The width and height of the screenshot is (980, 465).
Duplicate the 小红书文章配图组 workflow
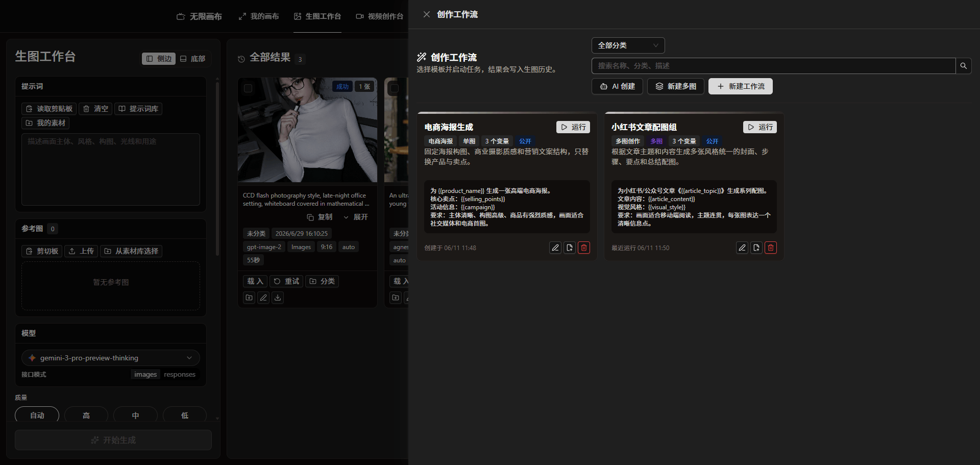[756, 248]
